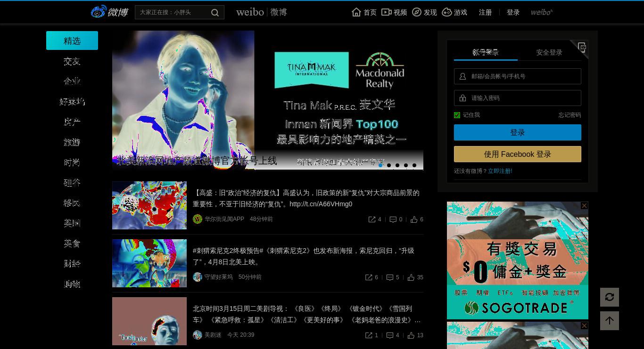This screenshot has height=349, width=644.
Task: Click the QR code login corner icon
Action: (x=582, y=47)
